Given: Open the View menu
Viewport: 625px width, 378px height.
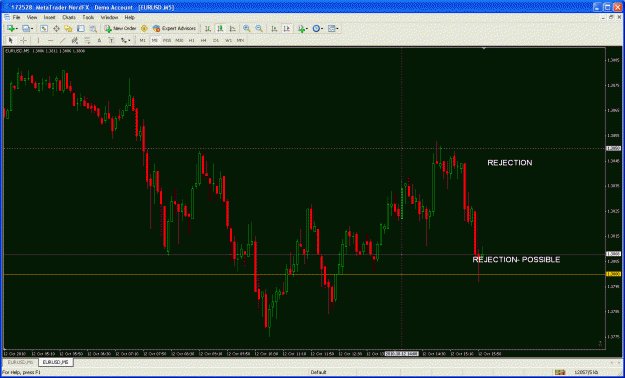Looking at the screenshot, I should point(32,18).
